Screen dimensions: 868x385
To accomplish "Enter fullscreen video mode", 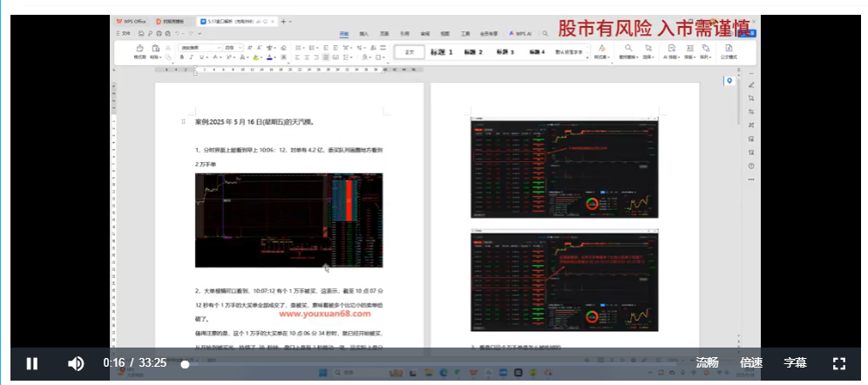I will pyautogui.click(x=839, y=363).
